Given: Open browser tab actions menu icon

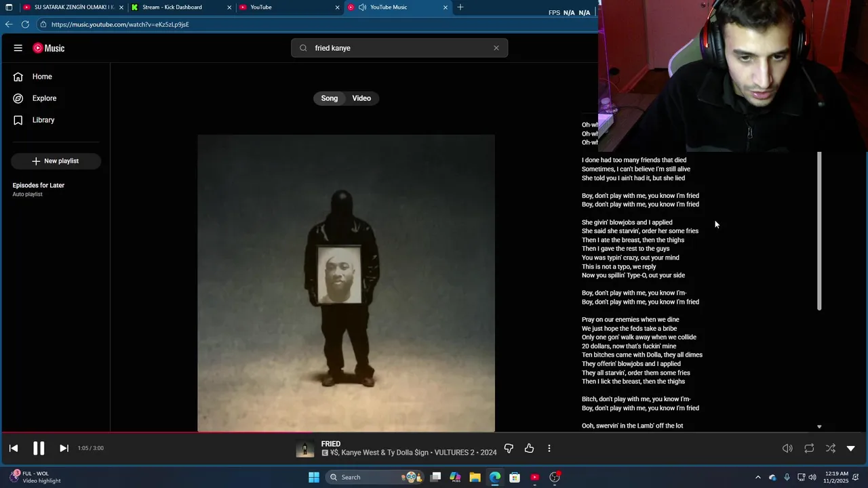Looking at the screenshot, I should tap(9, 7).
